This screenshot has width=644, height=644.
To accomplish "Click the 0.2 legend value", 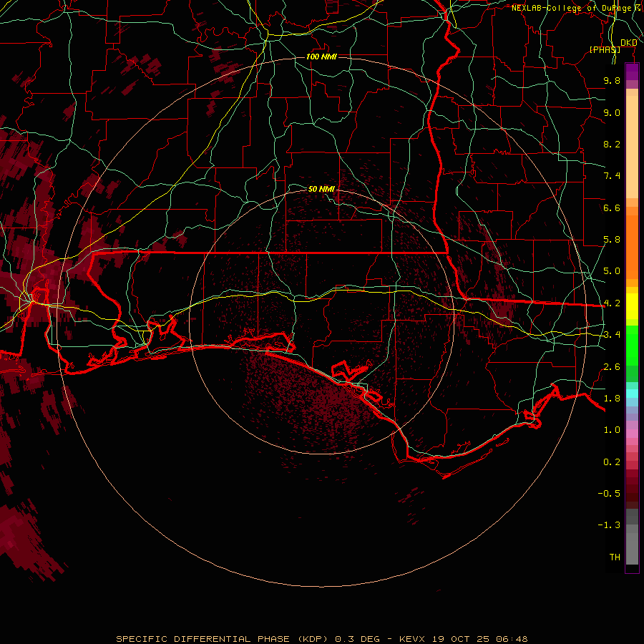I will point(612,462).
